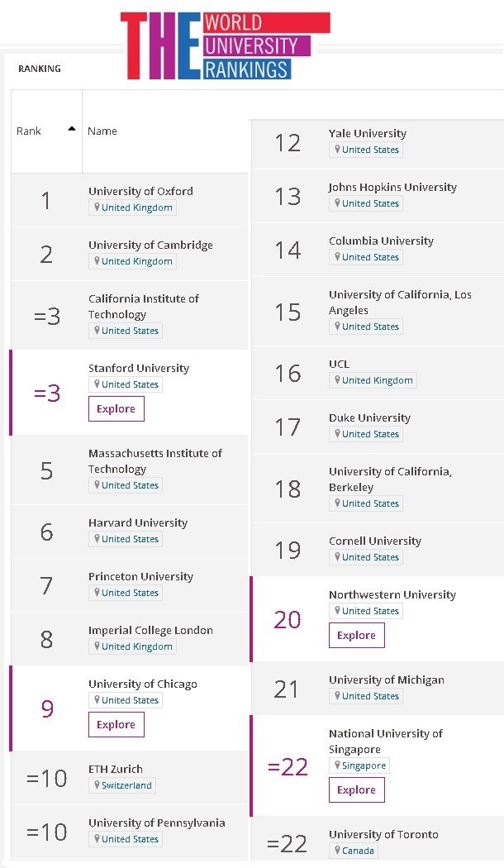The height and width of the screenshot is (868, 504).
Task: Click the location pin beside Singapore
Action: pos(336,765)
